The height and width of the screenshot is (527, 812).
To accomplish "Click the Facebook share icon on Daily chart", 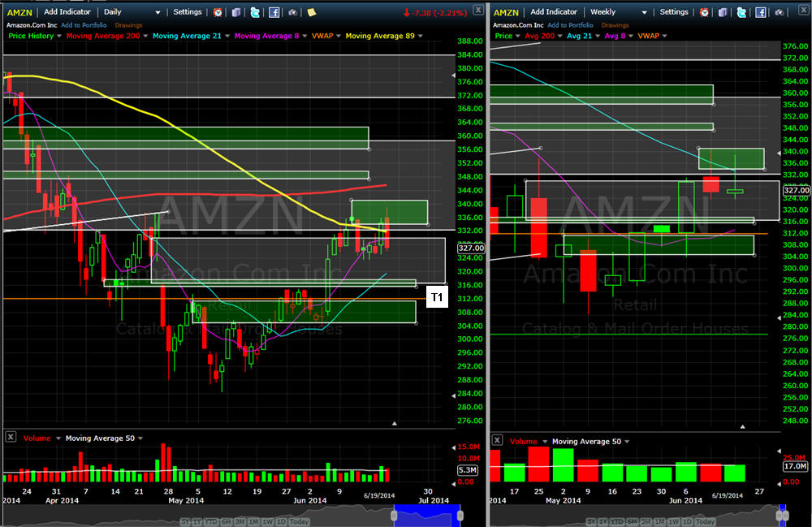I will [274, 12].
